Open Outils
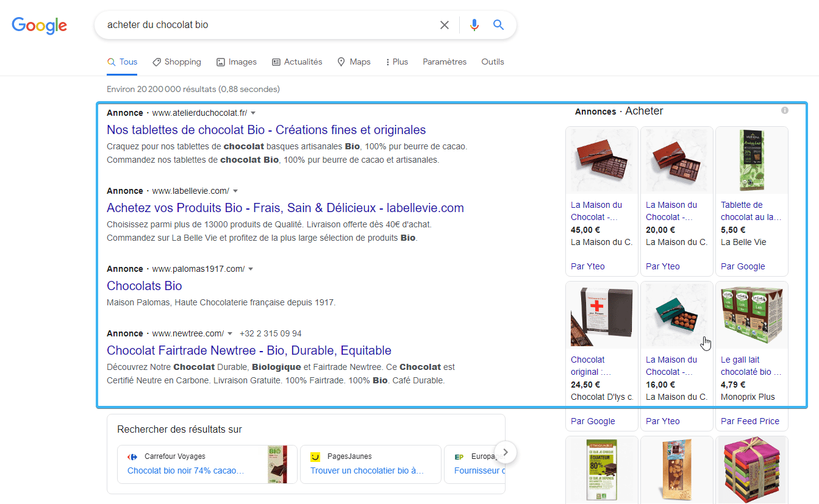Image resolution: width=819 pixels, height=504 pixels. (493, 62)
